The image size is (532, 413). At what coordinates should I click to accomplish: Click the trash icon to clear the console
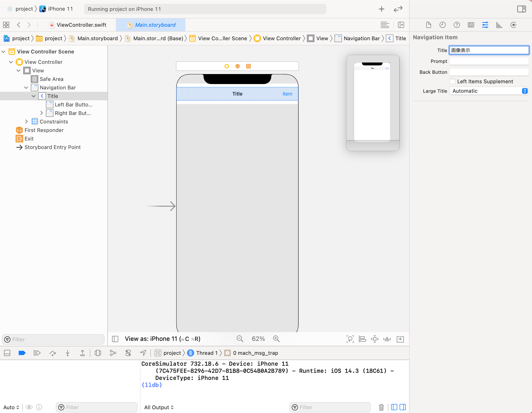click(381, 407)
